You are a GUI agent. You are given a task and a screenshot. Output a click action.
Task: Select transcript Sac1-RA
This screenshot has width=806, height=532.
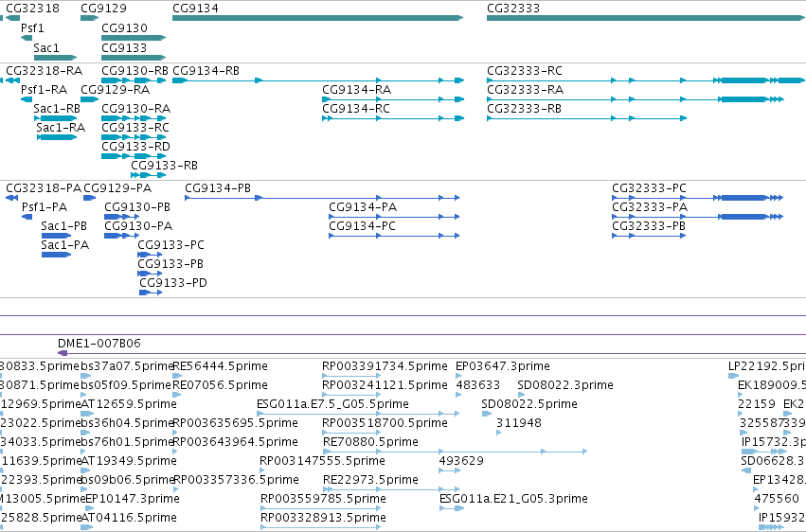(x=57, y=137)
